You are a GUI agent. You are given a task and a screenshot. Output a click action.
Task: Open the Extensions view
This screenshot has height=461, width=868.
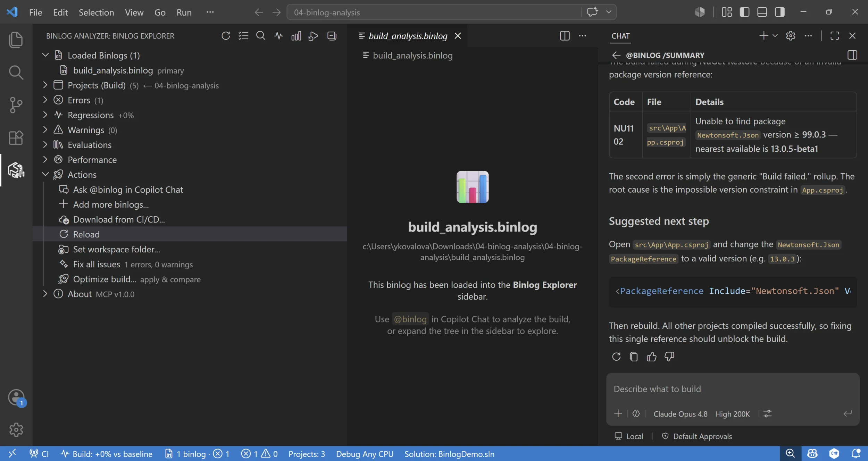(16, 137)
